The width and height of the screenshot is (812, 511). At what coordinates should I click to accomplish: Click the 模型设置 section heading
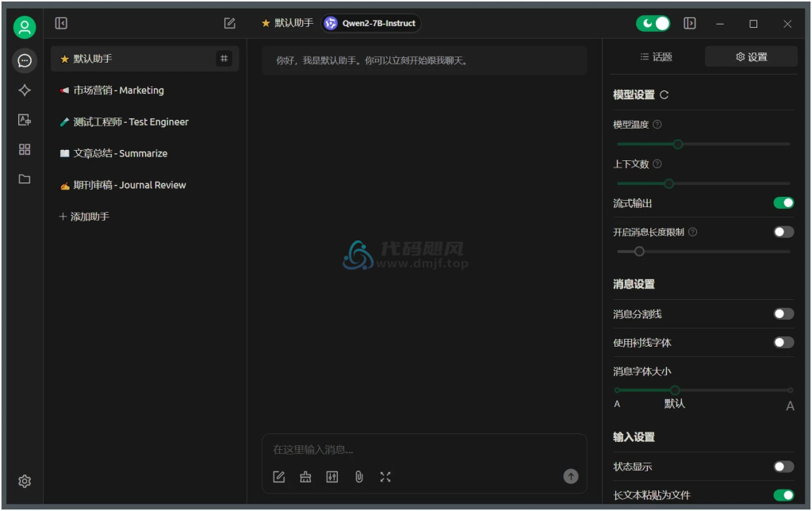pyautogui.click(x=634, y=95)
